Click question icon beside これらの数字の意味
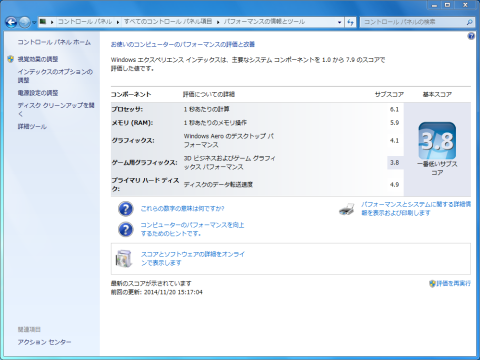 (125, 209)
